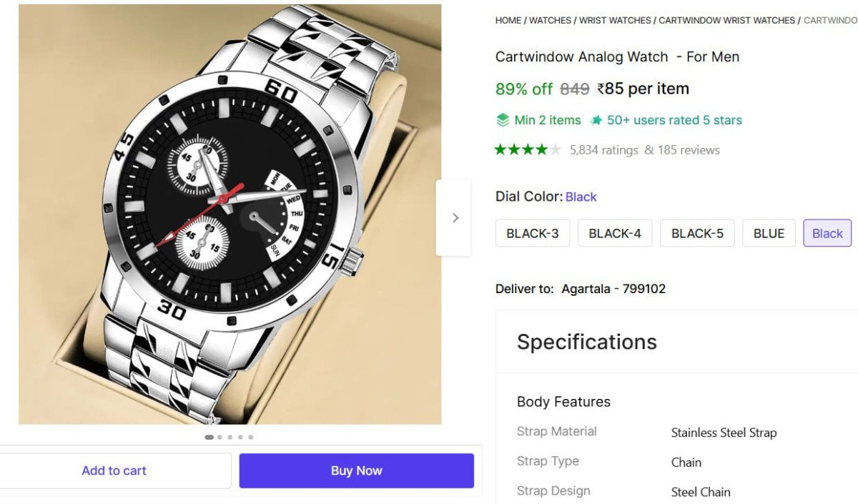Screen dimensions: 858x504
Task: Click the green star badge icon
Action: [596, 120]
